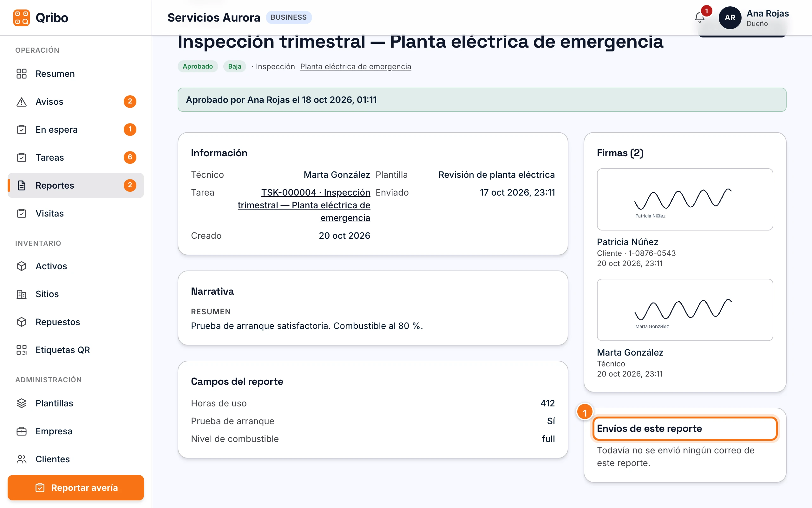Click the Resumen grid icon
Viewport: 812px width, 508px height.
tap(22, 74)
